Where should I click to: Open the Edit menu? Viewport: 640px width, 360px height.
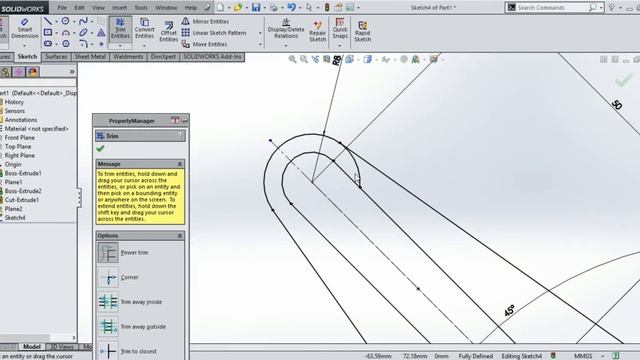pyautogui.click(x=80, y=7)
